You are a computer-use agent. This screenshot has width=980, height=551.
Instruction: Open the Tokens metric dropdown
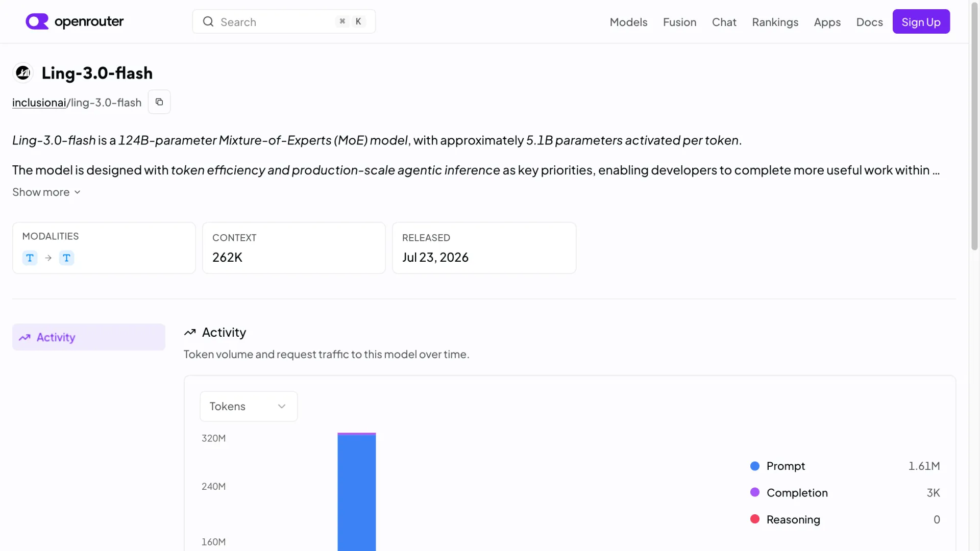(x=249, y=407)
